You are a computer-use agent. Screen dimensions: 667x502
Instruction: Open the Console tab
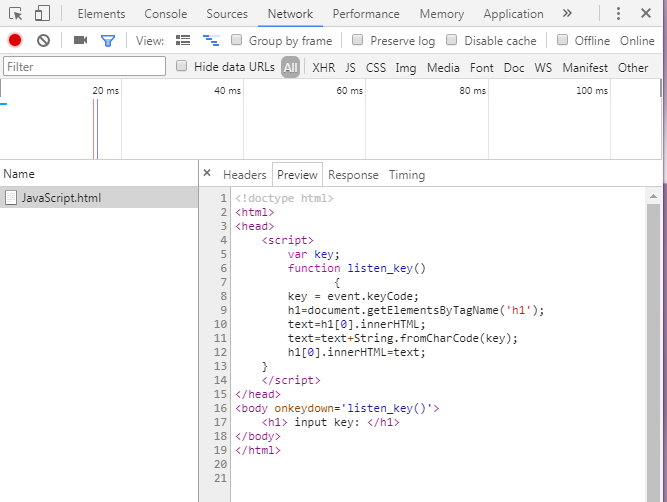pos(165,14)
